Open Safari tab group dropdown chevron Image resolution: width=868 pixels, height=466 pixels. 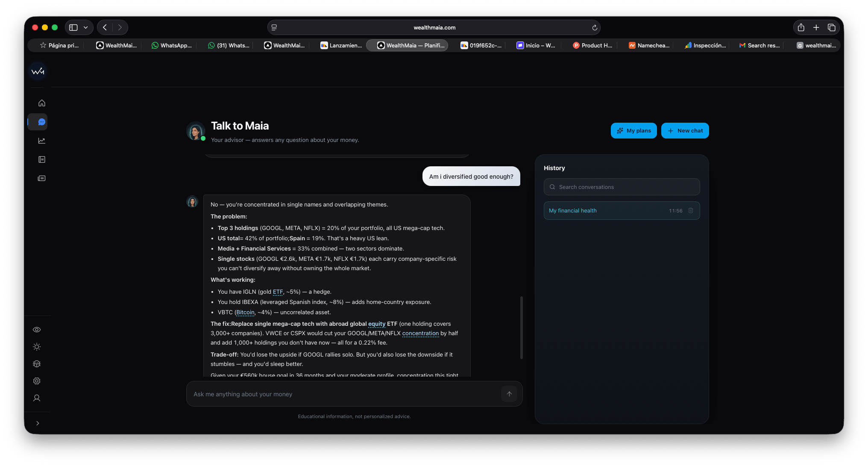86,27
